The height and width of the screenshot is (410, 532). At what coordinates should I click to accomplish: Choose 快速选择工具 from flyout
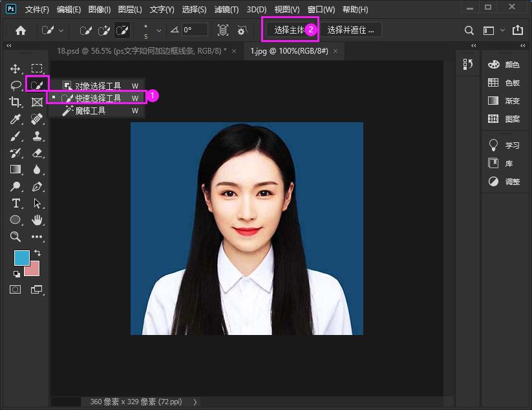point(98,98)
